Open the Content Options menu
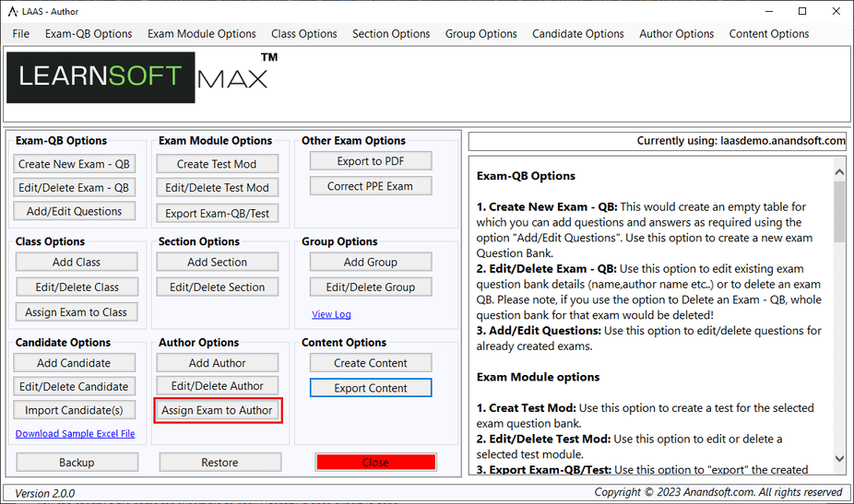 (768, 34)
